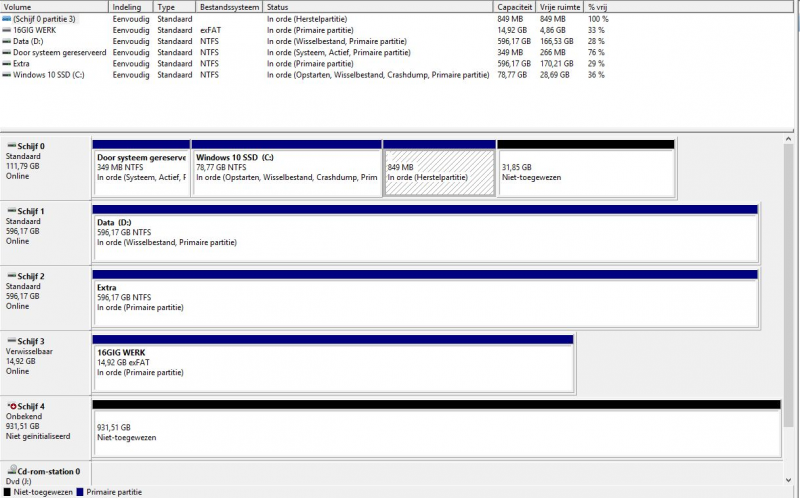800x498 pixels.
Task: Click the 16GIG WERK volume icon in list
Action: click(7, 30)
